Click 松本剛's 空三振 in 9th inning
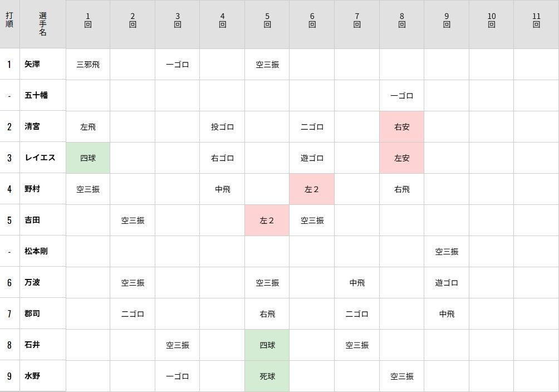559x392 pixels. (x=447, y=251)
